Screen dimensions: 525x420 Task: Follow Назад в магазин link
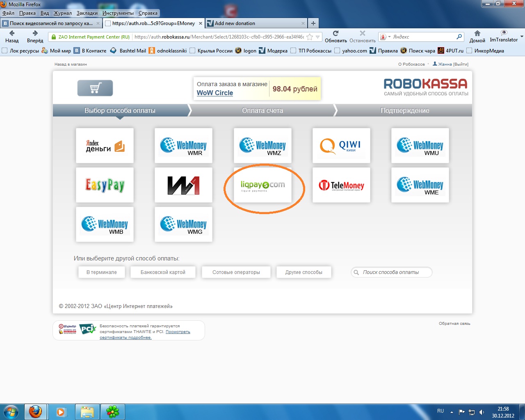click(x=71, y=64)
